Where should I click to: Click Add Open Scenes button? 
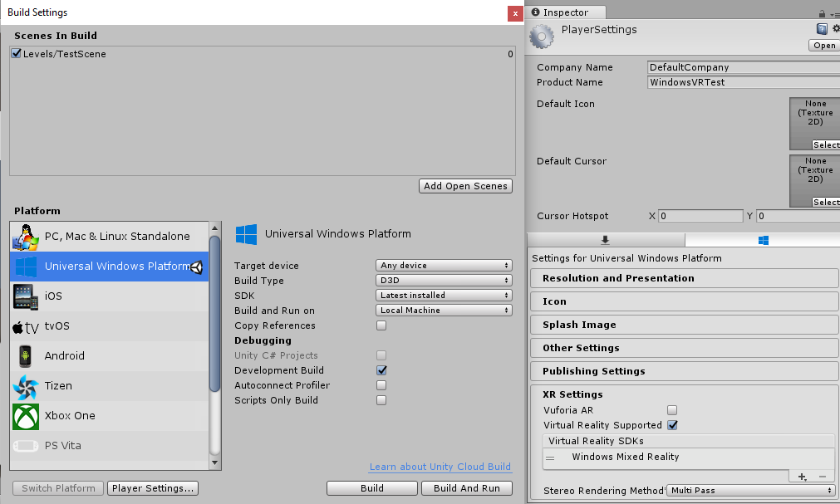coord(465,186)
